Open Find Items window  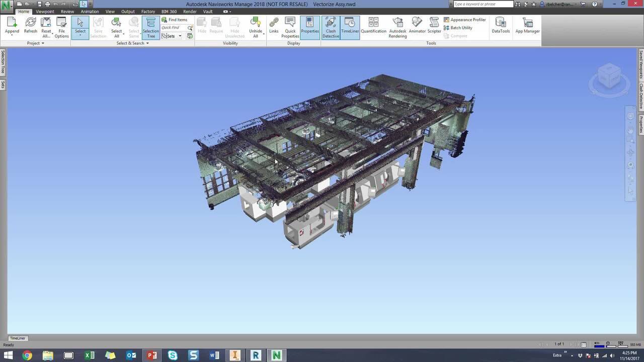click(x=175, y=20)
